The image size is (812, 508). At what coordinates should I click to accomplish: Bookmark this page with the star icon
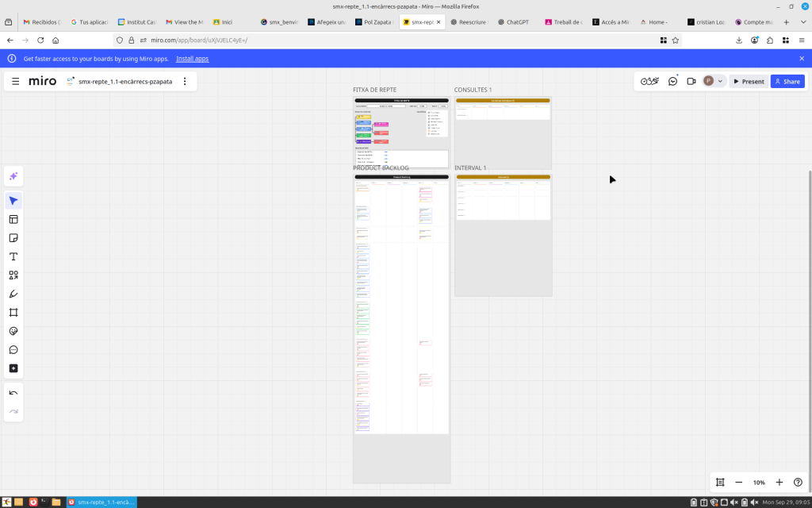coord(676,40)
